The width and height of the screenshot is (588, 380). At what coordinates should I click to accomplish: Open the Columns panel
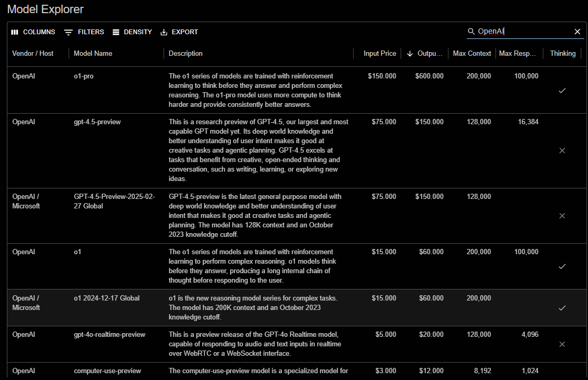33,32
